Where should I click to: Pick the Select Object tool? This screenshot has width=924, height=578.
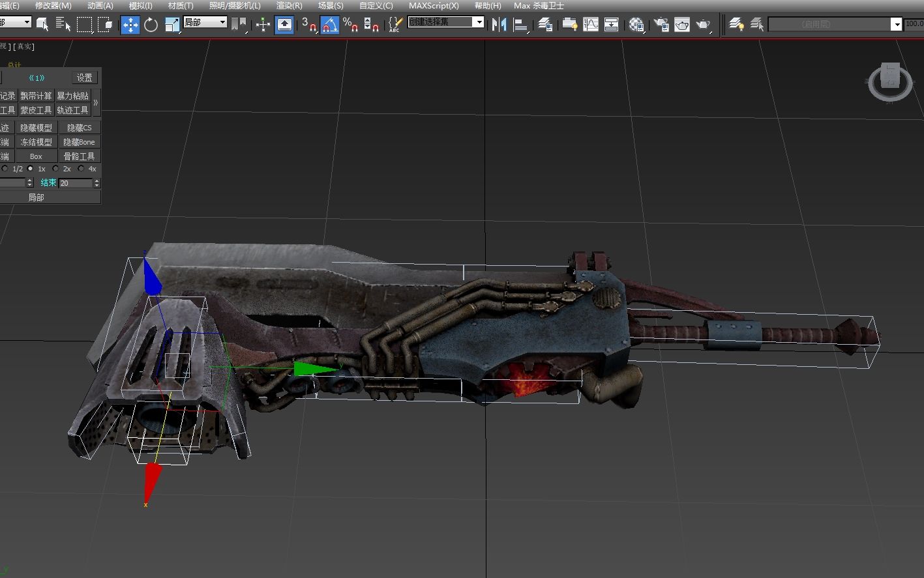[42, 25]
